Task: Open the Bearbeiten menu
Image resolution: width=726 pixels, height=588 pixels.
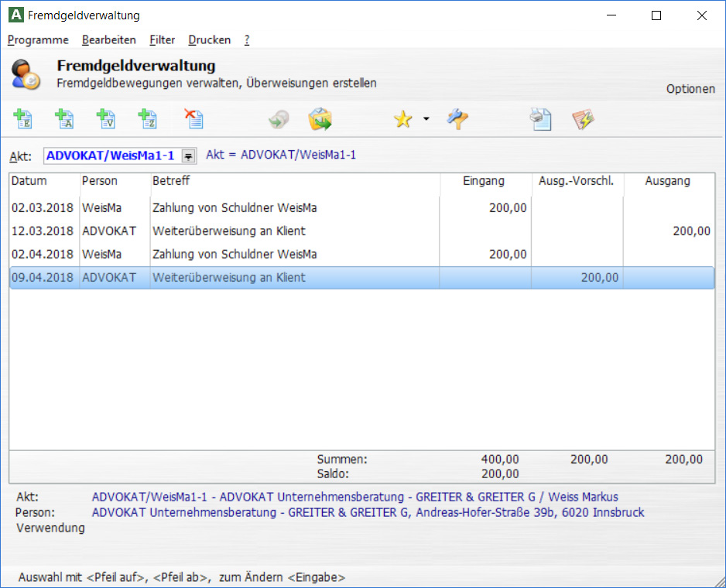Action: coord(109,39)
